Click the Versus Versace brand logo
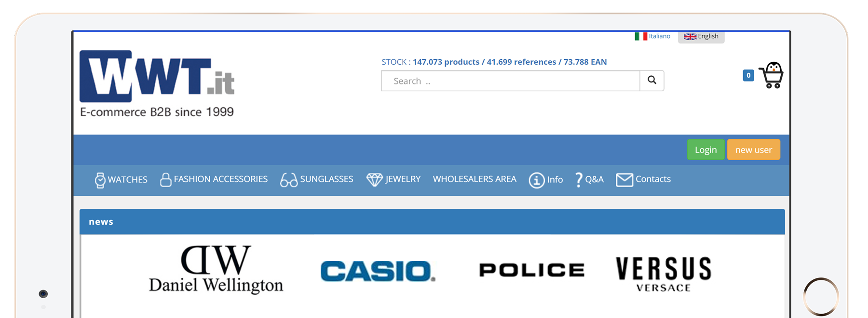 click(664, 274)
